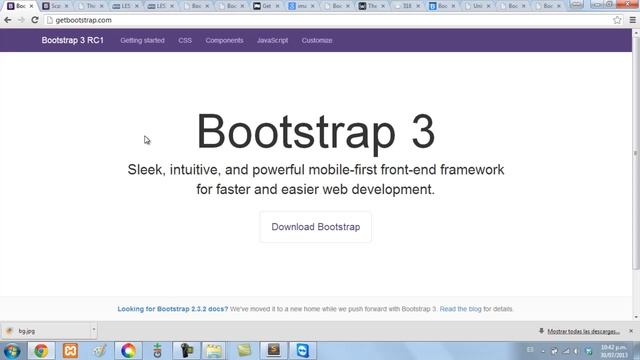Open the Bootstrap 2.3.2 docs link
Screen dimensions: 640x360
click(x=173, y=309)
